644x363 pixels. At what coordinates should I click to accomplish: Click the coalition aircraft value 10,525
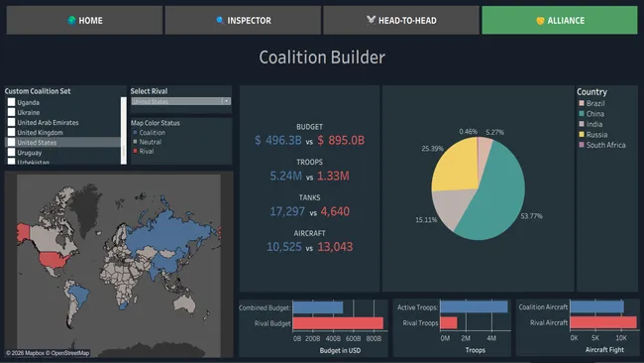tap(283, 247)
